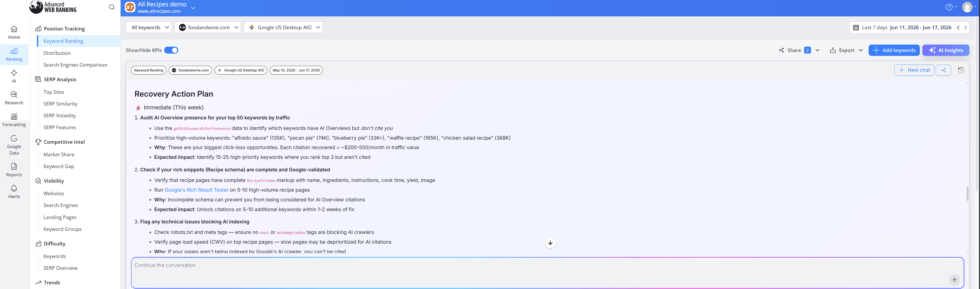Open the help question mark menu
The height and width of the screenshot is (289, 980).
click(x=951, y=7)
